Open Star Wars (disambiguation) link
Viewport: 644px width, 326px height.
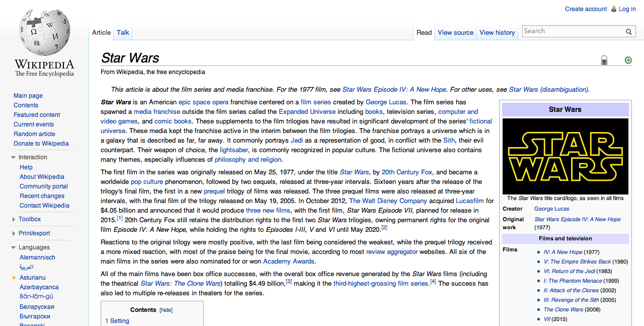tap(548, 90)
